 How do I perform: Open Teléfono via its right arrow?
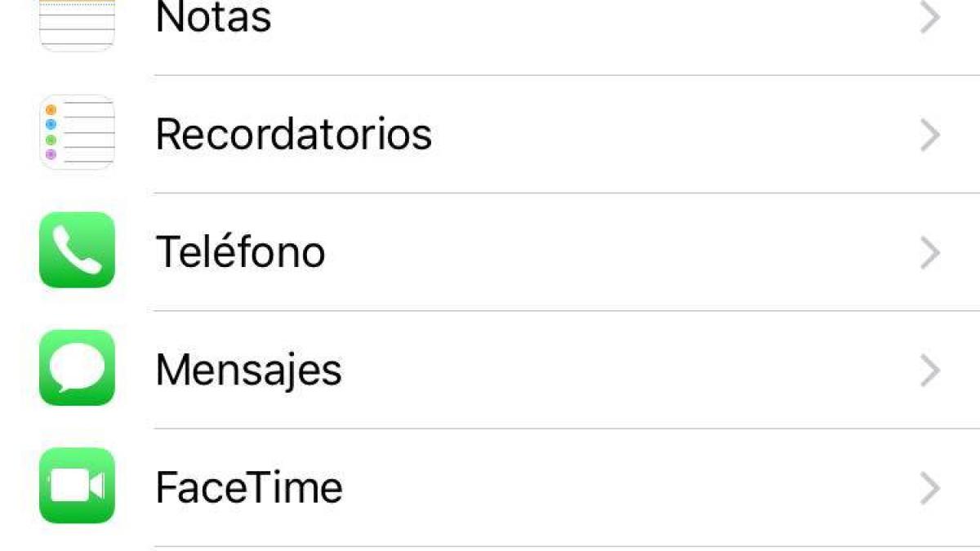point(929,253)
